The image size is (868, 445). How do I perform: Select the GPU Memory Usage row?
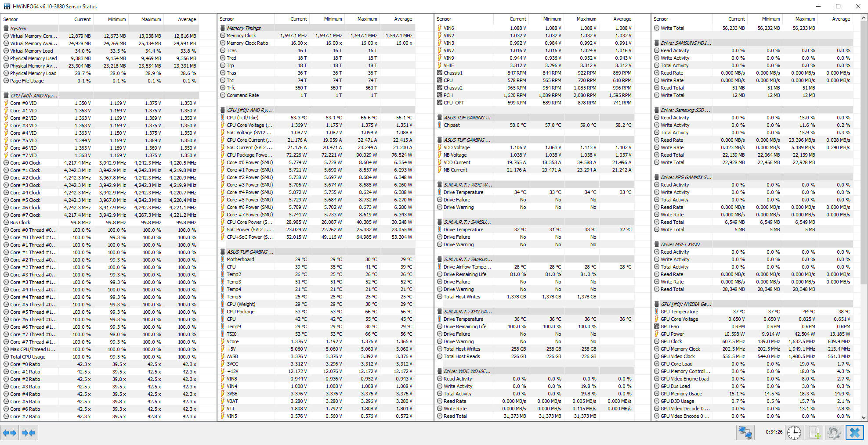(752, 394)
